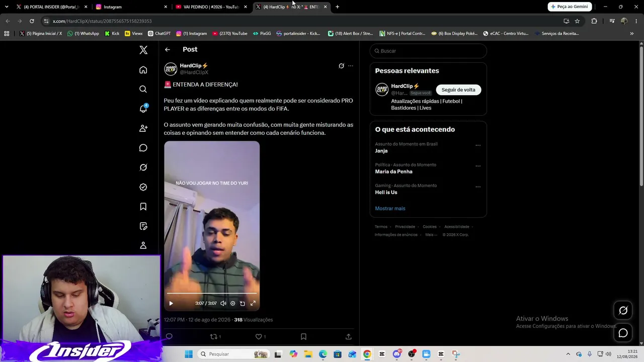Screen dimensions: 644x362
Task: Expand hidden system tray icons
Action: pyautogui.click(x=568, y=354)
